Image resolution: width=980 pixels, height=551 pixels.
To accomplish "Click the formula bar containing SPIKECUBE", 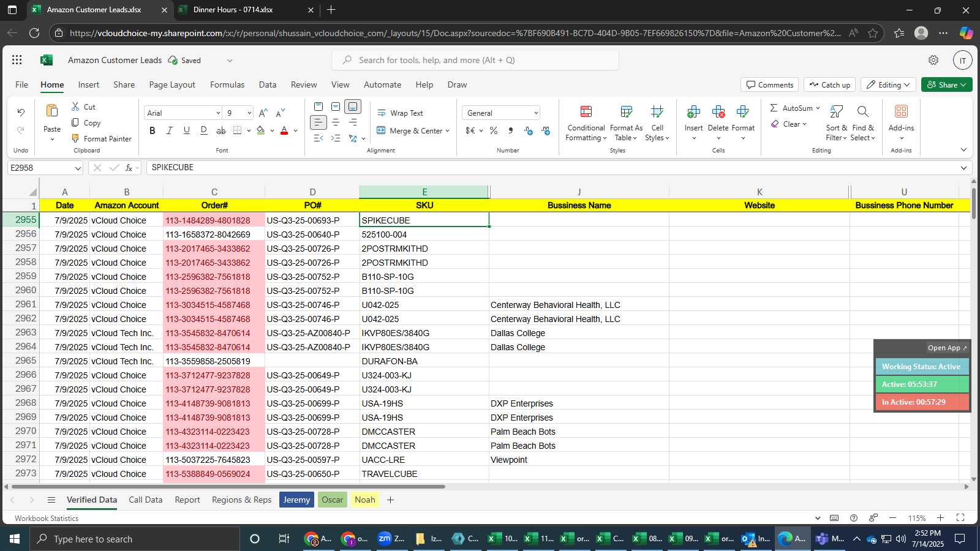I will (x=551, y=168).
